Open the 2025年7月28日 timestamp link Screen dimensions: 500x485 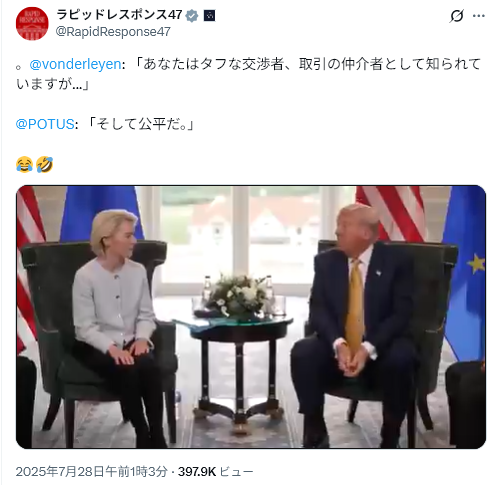pyautogui.click(x=91, y=471)
